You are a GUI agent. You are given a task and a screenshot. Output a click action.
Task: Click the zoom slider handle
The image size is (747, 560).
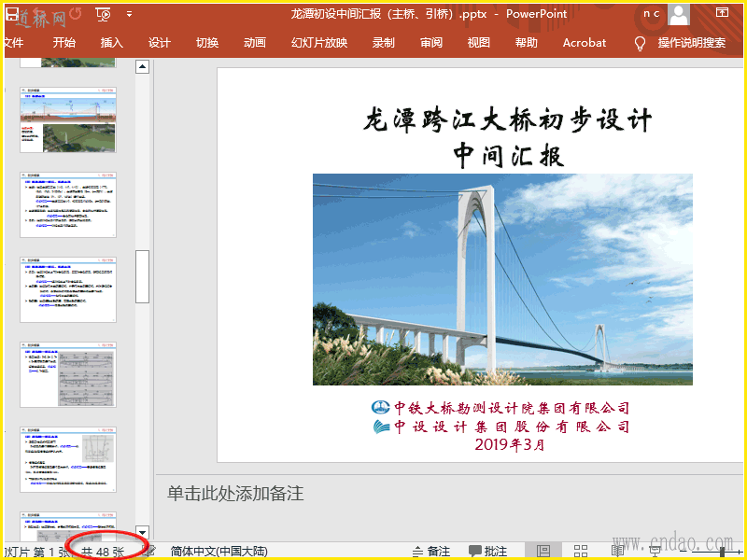pos(722,552)
